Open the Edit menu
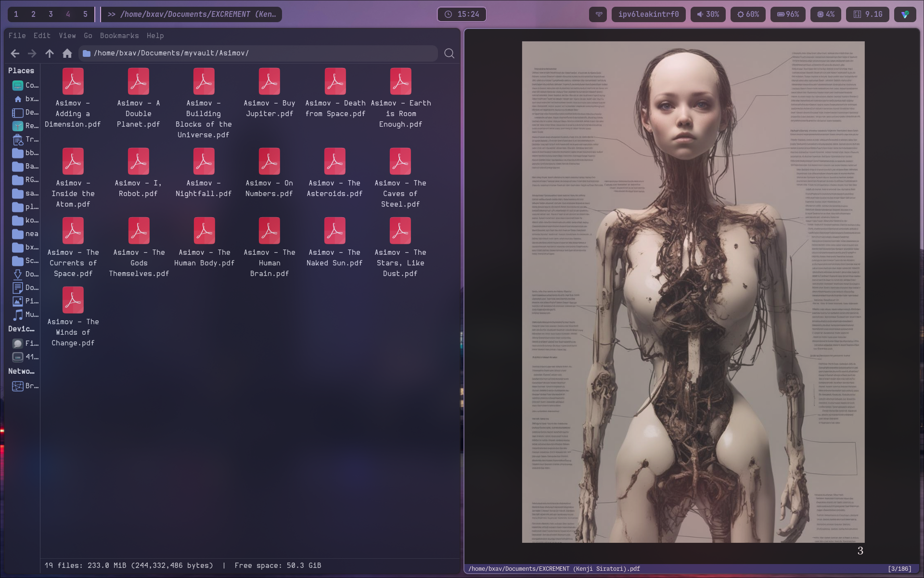 tap(42, 36)
